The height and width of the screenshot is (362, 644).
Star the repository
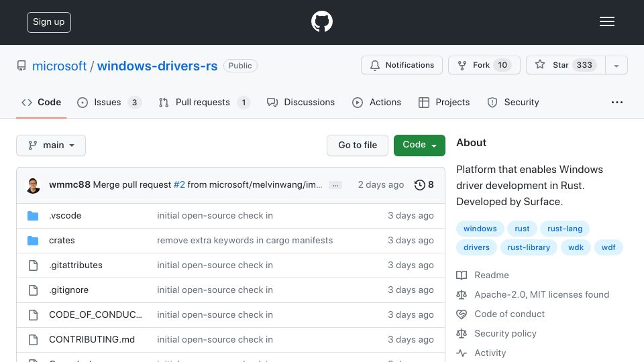566,65
